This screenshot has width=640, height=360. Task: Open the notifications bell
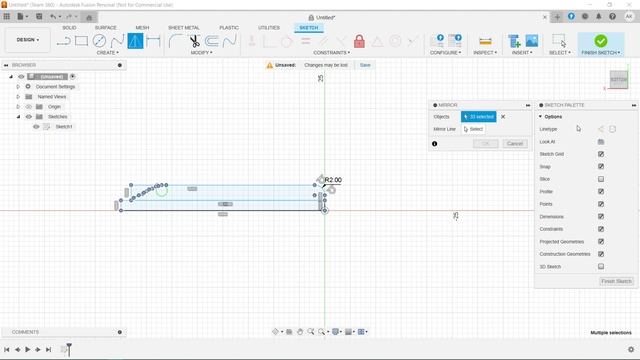click(598, 16)
